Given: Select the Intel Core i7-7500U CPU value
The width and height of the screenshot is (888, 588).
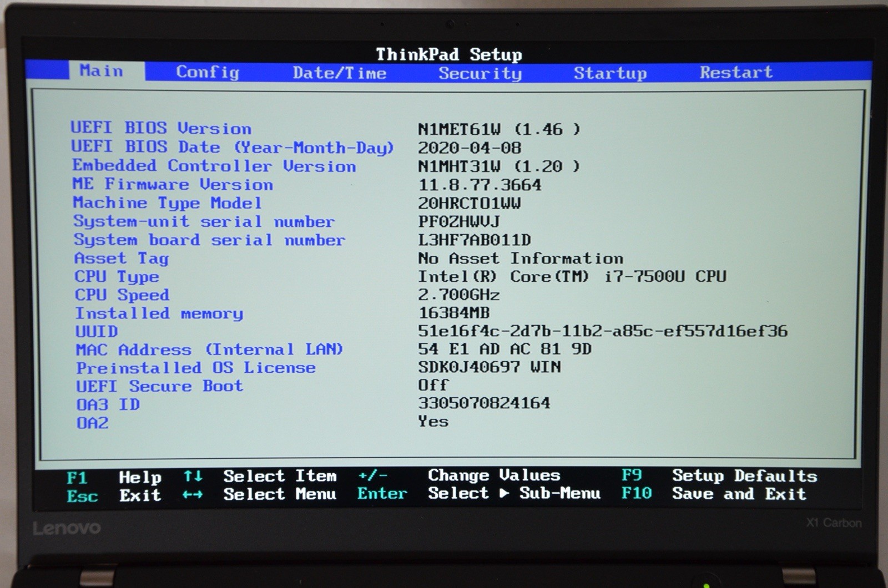Looking at the screenshot, I should [572, 276].
